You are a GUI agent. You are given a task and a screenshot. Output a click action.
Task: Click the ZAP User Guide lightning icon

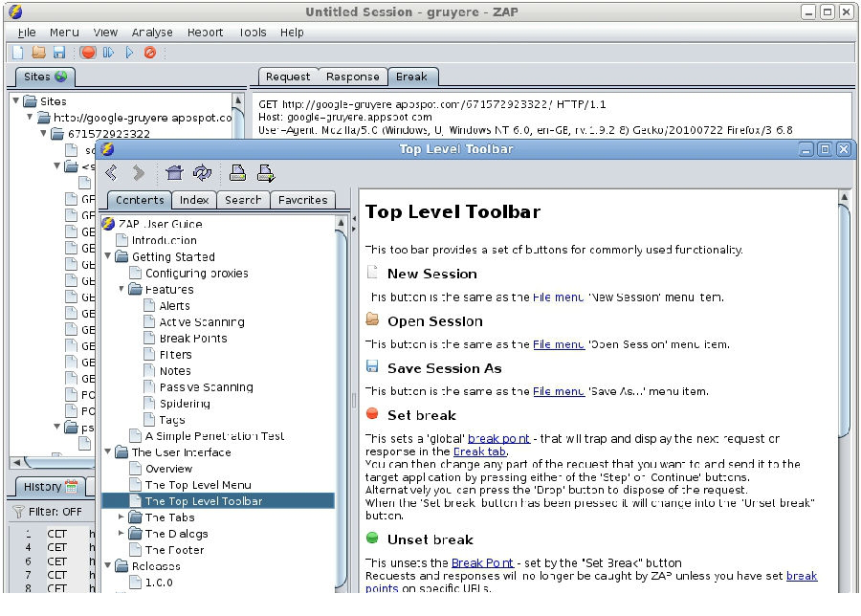coord(108,224)
